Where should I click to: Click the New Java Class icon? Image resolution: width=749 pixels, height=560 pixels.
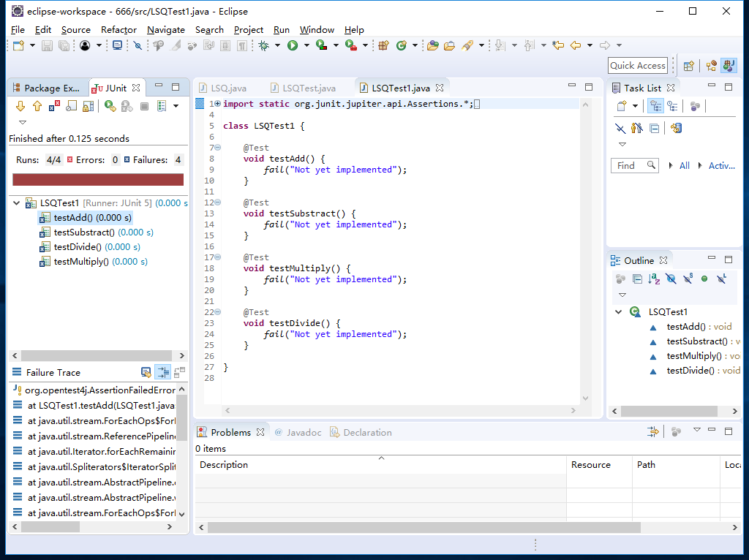pos(402,45)
